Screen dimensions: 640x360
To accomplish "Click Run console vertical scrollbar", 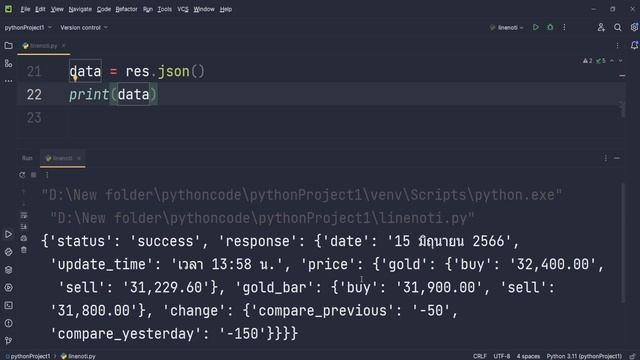I will (x=623, y=243).
